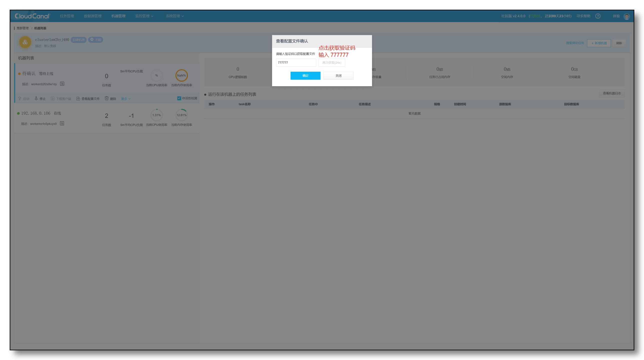644x360 pixels.
Task: Click the 删除 trash can icon
Action: 106,98
